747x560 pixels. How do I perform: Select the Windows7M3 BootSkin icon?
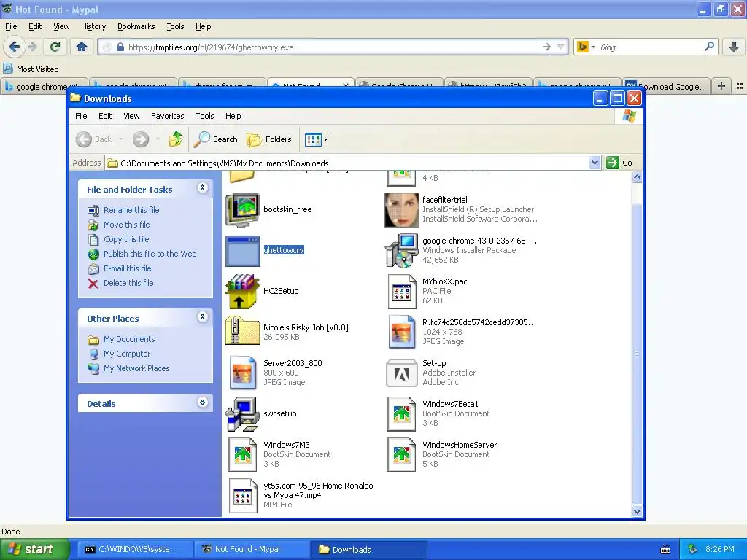(x=242, y=454)
